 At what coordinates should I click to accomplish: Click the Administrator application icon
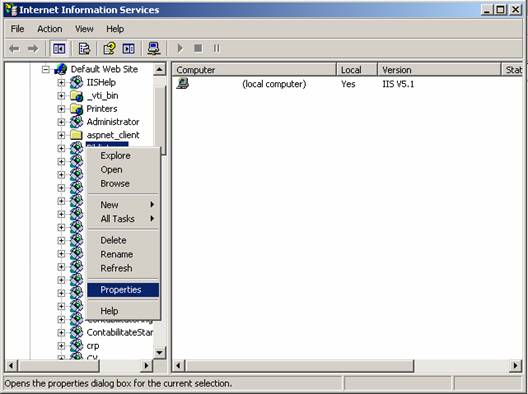coord(76,122)
